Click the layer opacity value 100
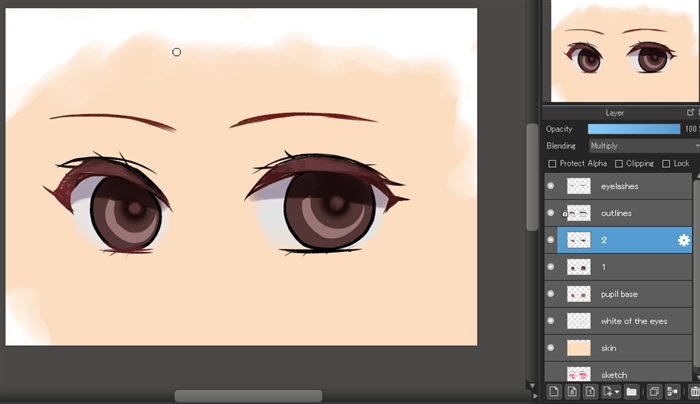 [x=691, y=129]
